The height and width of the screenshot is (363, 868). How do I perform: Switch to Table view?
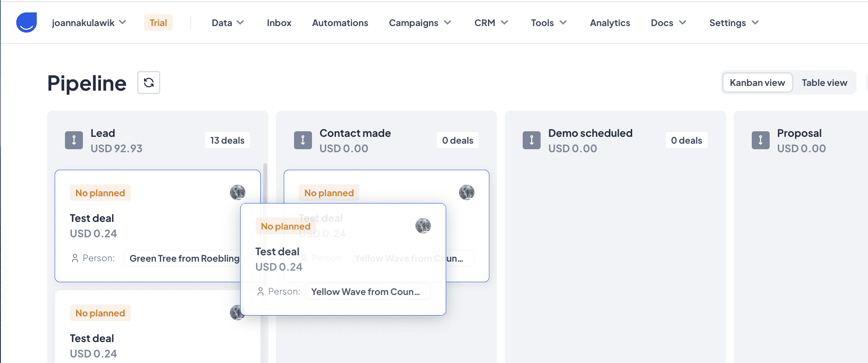click(824, 83)
